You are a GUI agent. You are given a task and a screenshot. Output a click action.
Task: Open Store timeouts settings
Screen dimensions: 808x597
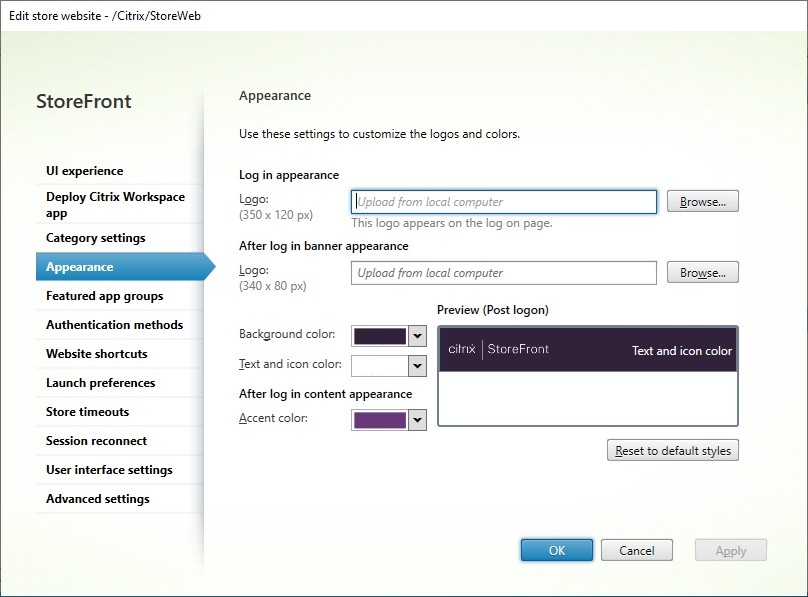[89, 411]
